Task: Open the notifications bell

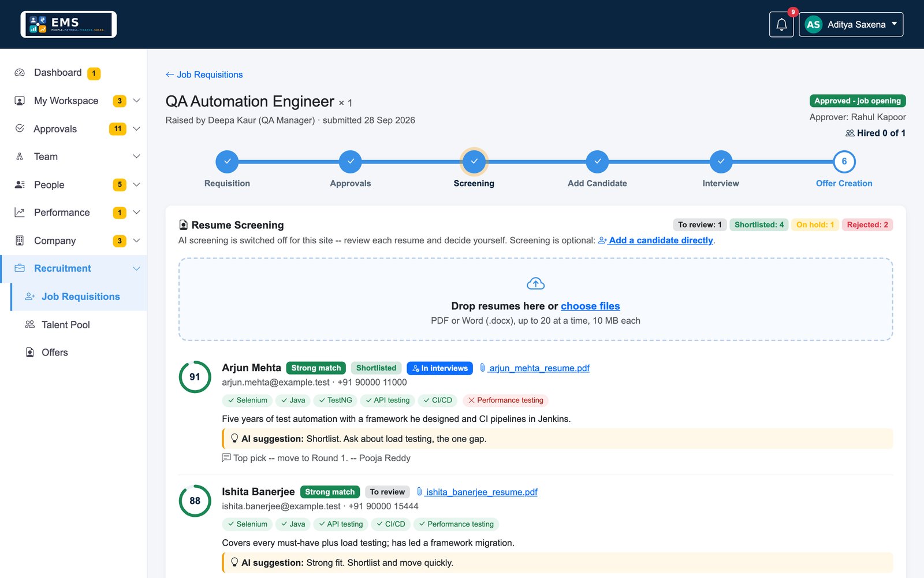Action: (781, 24)
